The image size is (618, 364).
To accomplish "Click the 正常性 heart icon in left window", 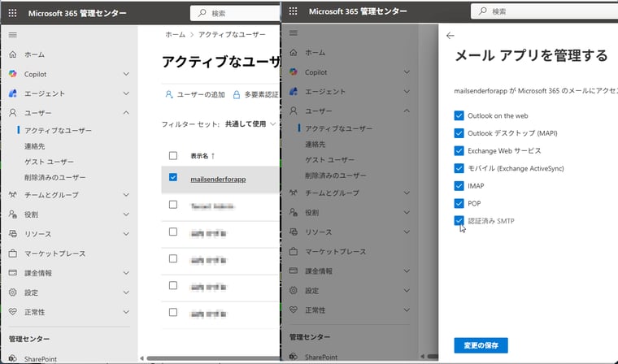I will pyautogui.click(x=13, y=312).
